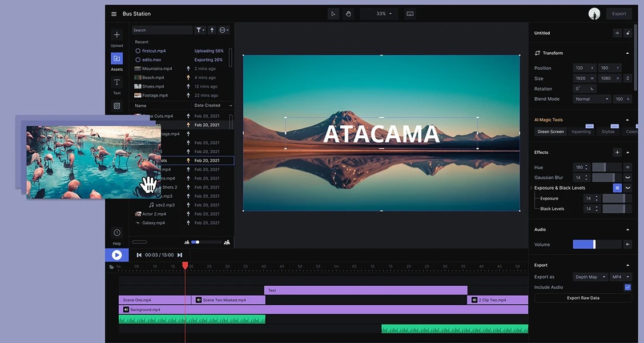
Task: Select the Stylize magic tool tab
Action: point(608,131)
